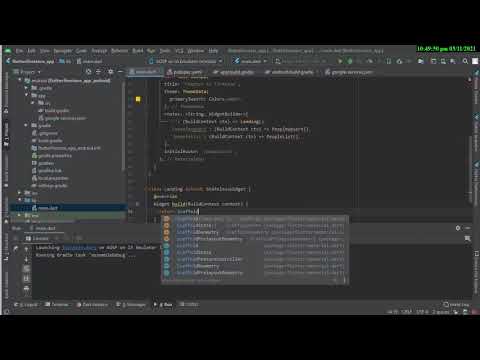Click the Project panel locate-file target icon
Screen dimensions: 480x360
click(x=88, y=72)
